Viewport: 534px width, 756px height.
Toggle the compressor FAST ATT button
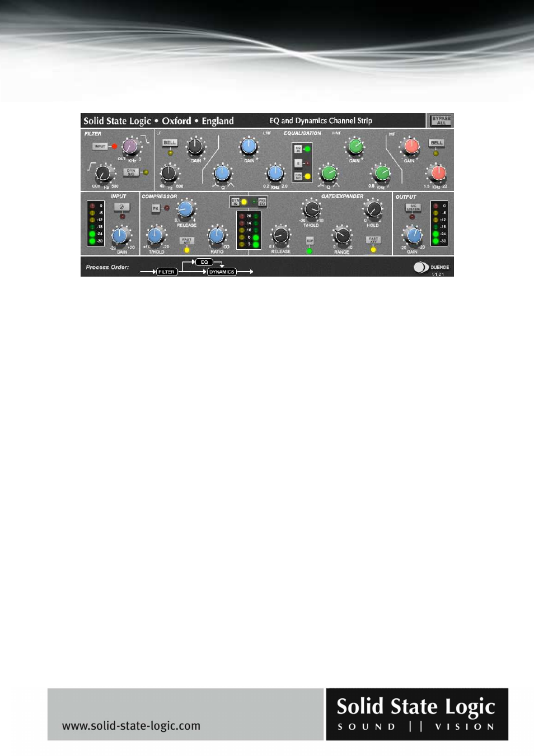click(187, 241)
